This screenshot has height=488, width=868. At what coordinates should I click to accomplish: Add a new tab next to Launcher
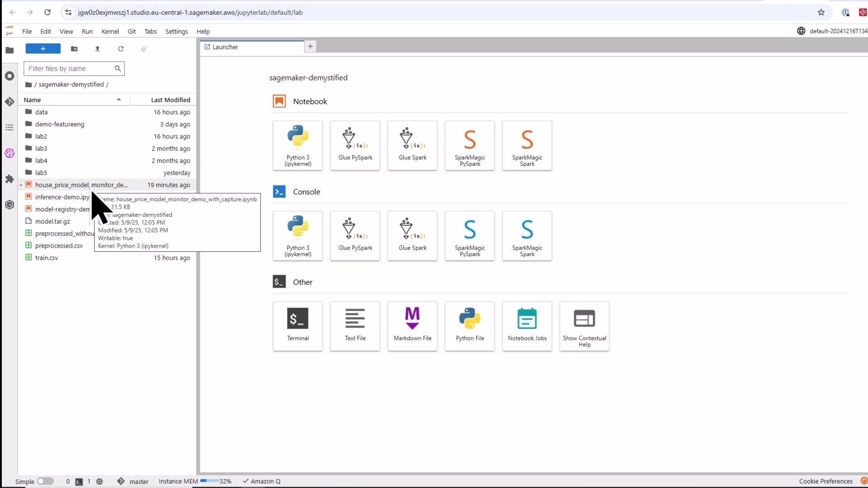(x=310, y=47)
